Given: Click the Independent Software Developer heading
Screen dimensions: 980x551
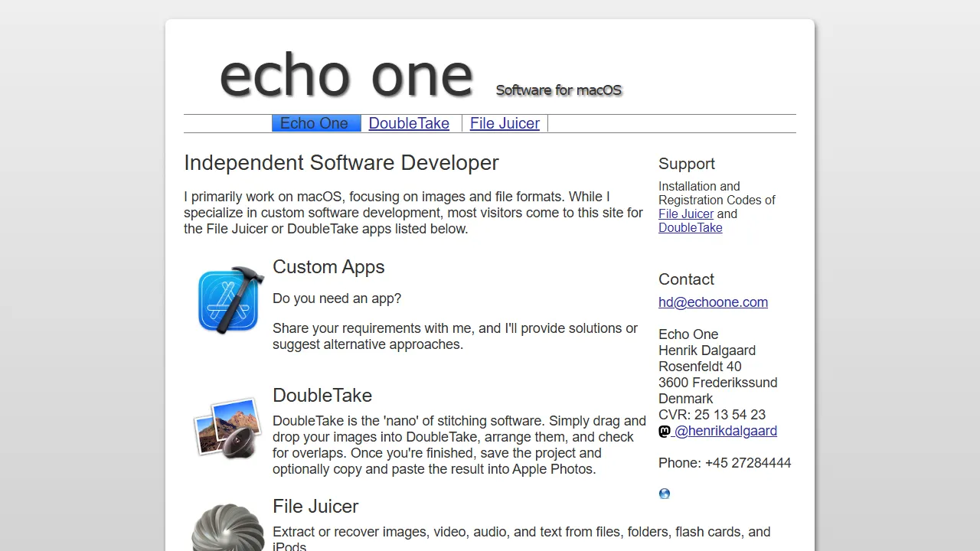Looking at the screenshot, I should (x=341, y=162).
